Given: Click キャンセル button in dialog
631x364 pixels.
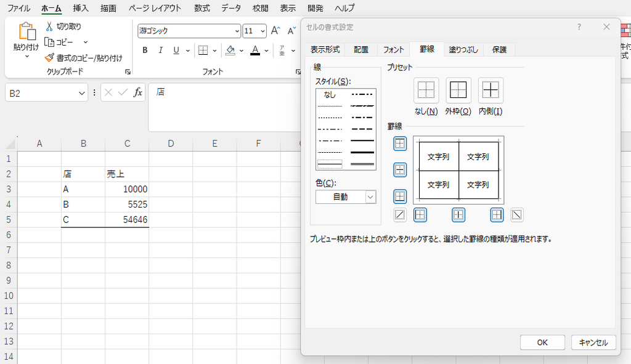Looking at the screenshot, I should (593, 342).
